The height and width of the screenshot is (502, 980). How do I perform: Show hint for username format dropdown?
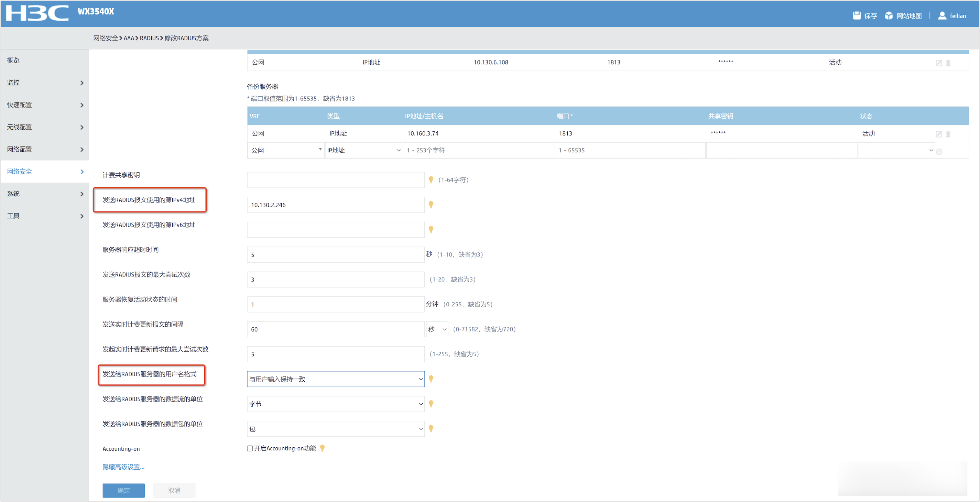(431, 379)
